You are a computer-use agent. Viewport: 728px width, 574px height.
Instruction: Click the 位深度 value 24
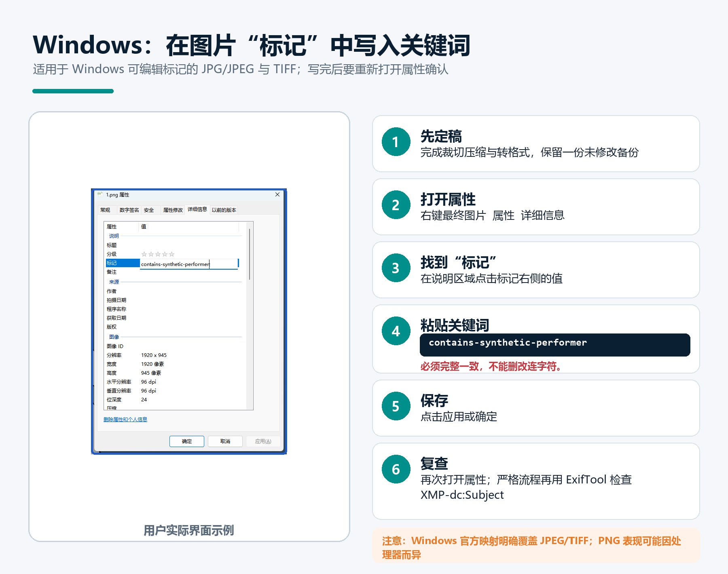pyautogui.click(x=144, y=400)
